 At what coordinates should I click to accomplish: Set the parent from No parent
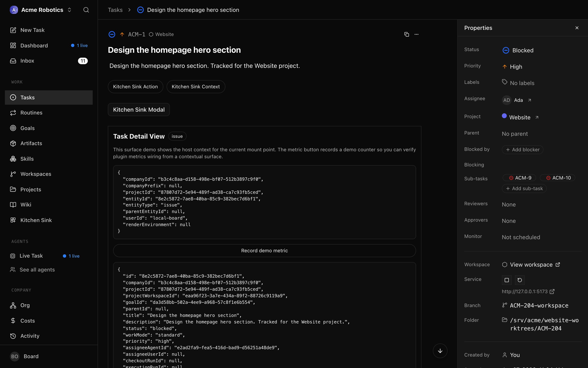click(515, 134)
